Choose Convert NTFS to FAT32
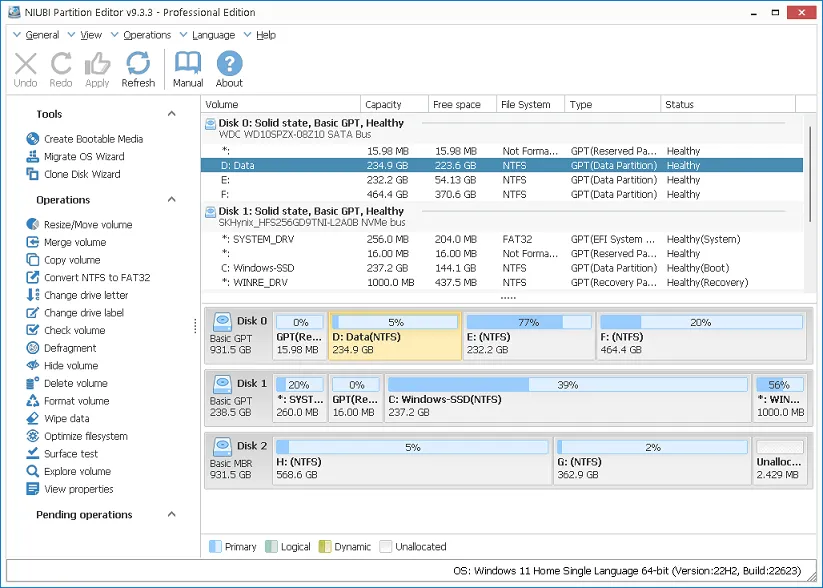Viewport: 823px width, 588px height. point(96,278)
